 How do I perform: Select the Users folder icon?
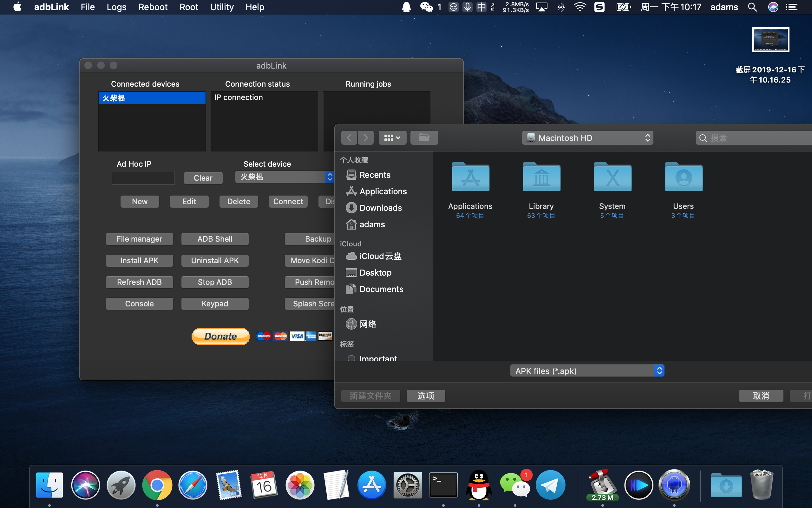(x=684, y=177)
